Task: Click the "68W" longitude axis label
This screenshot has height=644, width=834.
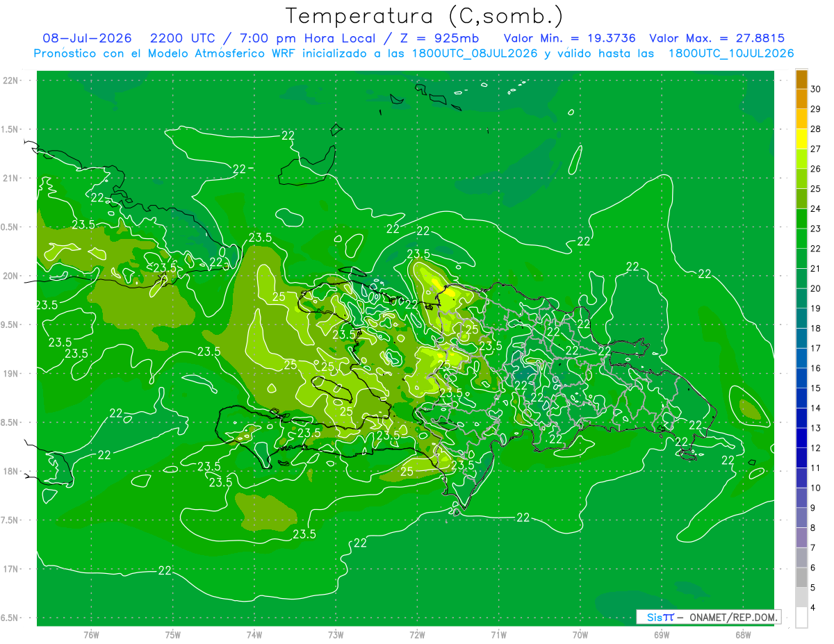Action: click(x=742, y=634)
